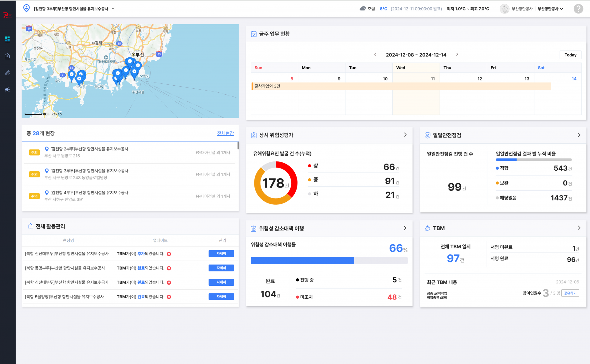This screenshot has height=364, width=590.
Task: Click the user avatar icon in header
Action: [x=504, y=9]
